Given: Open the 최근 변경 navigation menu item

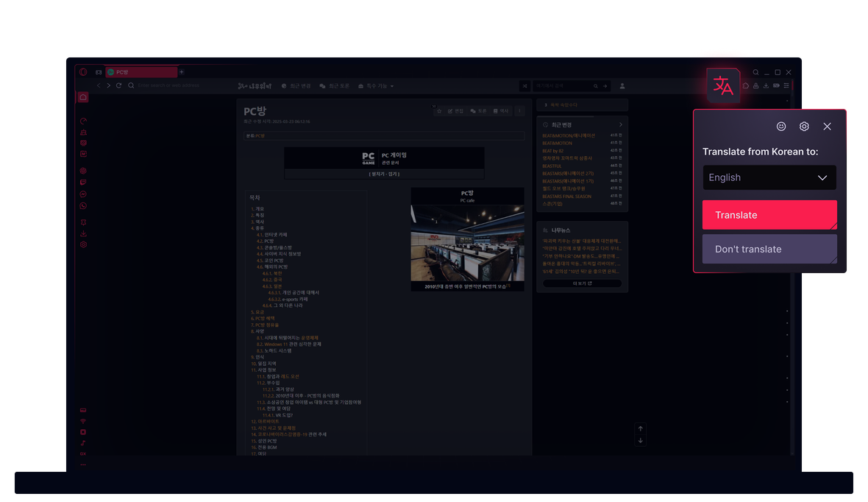Looking at the screenshot, I should 296,86.
